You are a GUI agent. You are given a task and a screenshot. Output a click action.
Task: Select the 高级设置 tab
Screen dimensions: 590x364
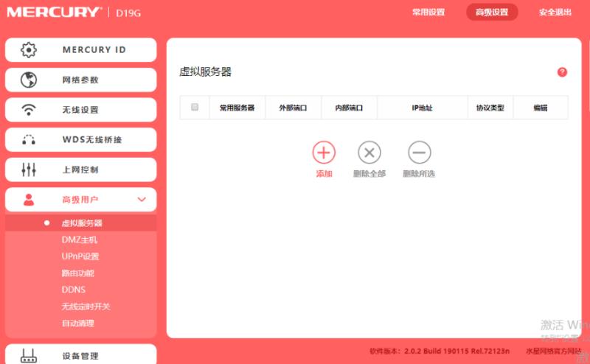point(492,12)
